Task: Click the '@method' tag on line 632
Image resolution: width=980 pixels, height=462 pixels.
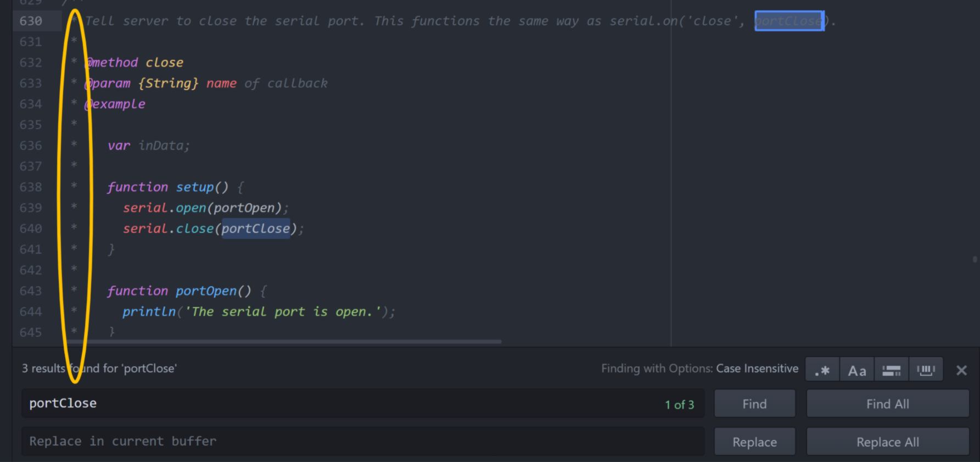Action: pos(112,63)
